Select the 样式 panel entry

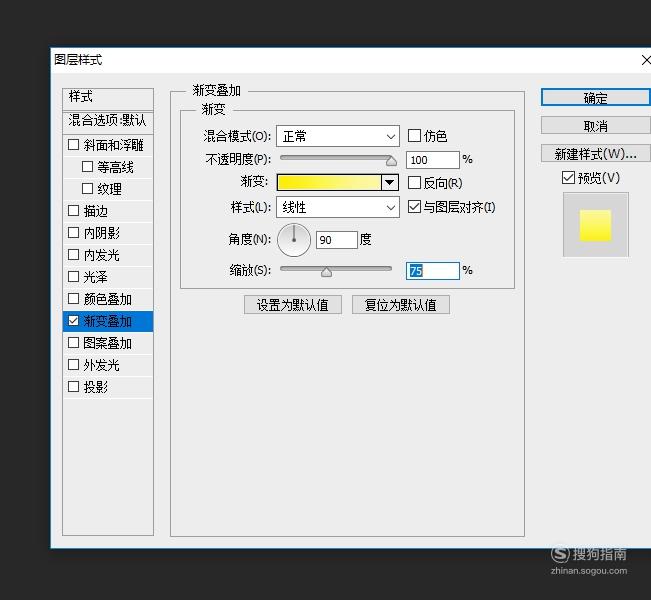point(108,98)
